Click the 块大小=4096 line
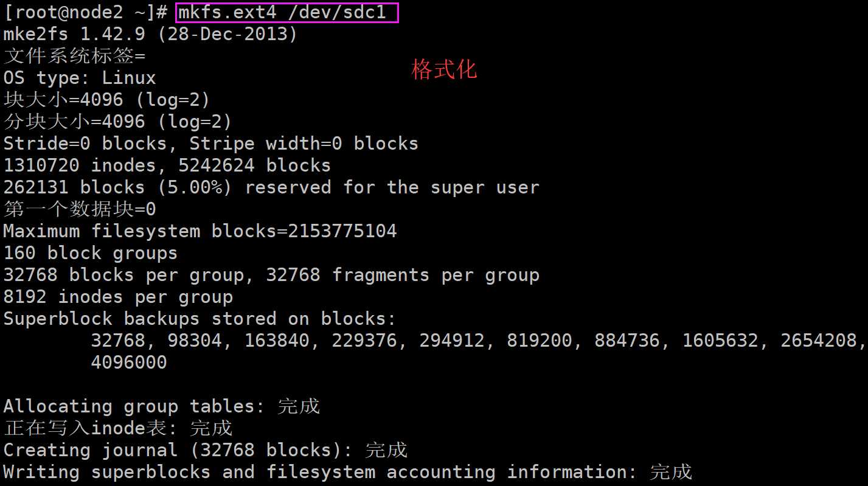This screenshot has width=868, height=486. pyautogui.click(x=107, y=100)
